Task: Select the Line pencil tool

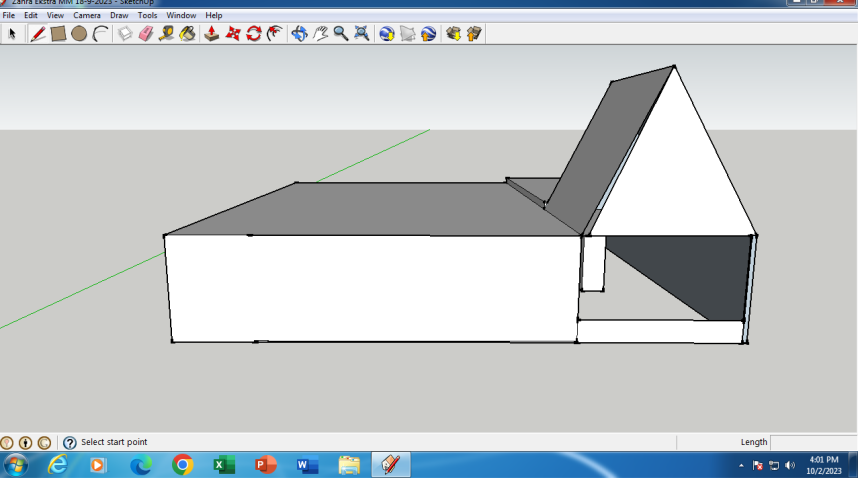Action: coord(37,34)
